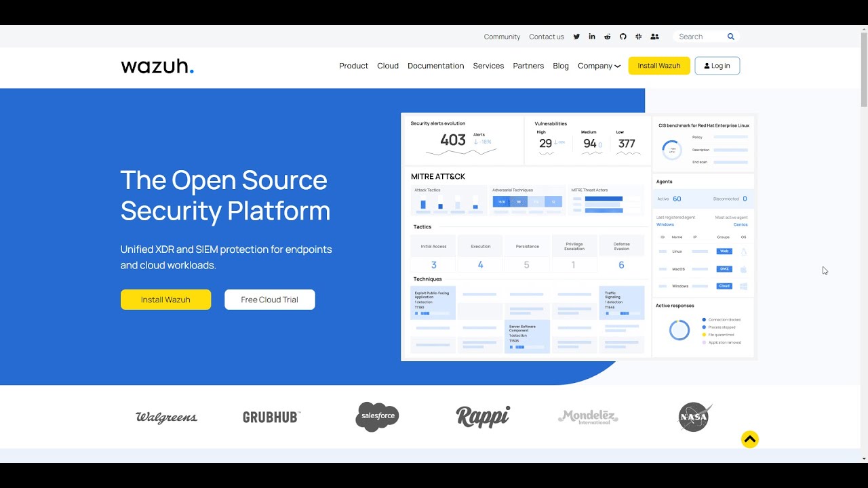Open the Community link
Screen dimensions: 868x488
[x=502, y=37]
